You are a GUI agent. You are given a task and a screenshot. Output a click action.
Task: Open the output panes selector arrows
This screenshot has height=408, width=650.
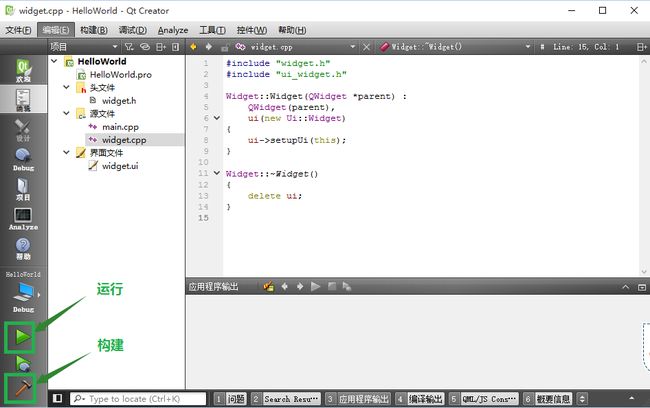point(582,399)
